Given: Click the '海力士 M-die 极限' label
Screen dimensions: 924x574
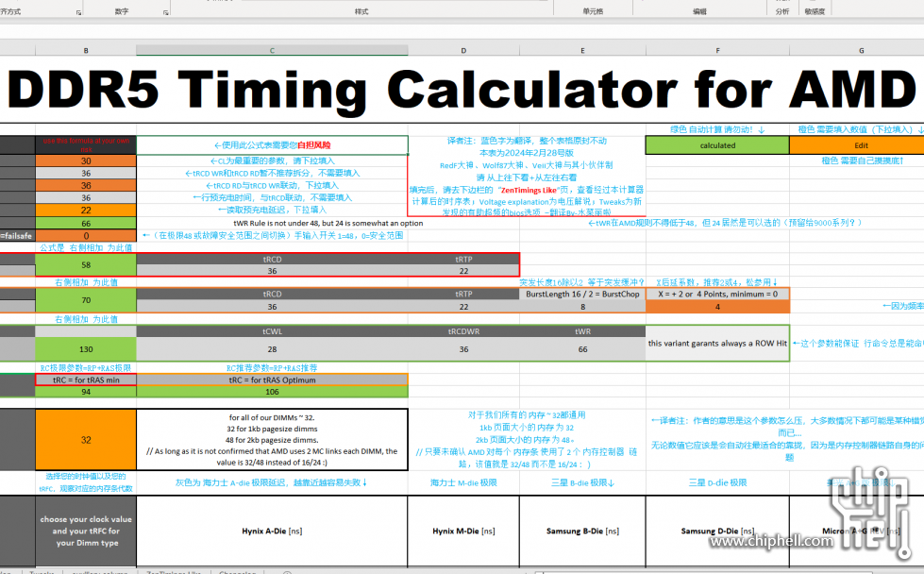Looking at the screenshot, I should click(x=463, y=482).
